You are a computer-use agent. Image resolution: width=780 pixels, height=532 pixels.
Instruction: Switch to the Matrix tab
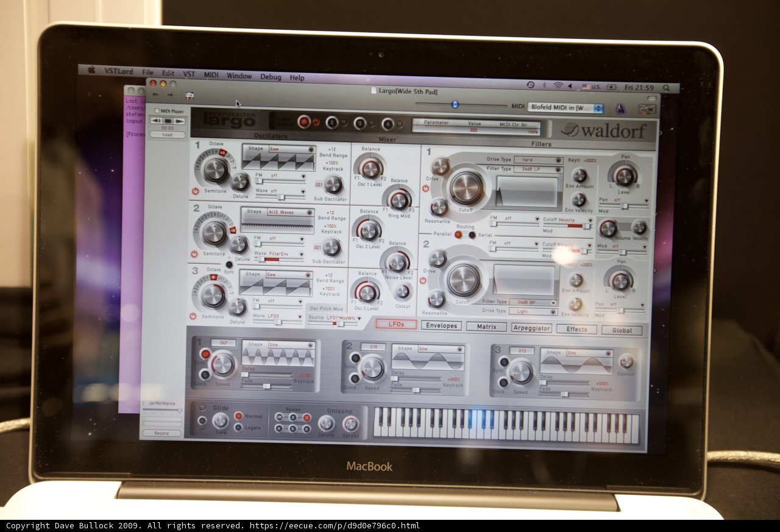pos(486,327)
